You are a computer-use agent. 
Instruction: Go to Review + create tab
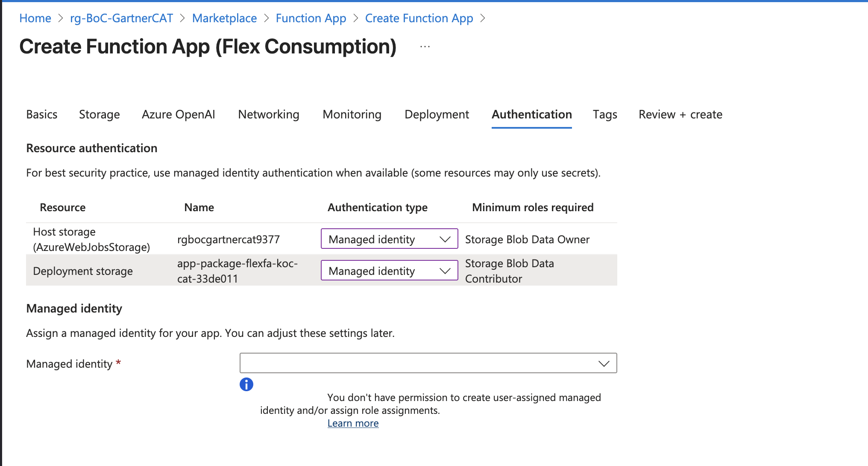pyautogui.click(x=680, y=115)
